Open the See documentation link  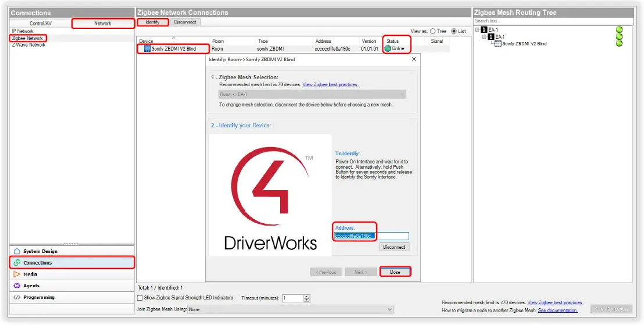point(558,310)
